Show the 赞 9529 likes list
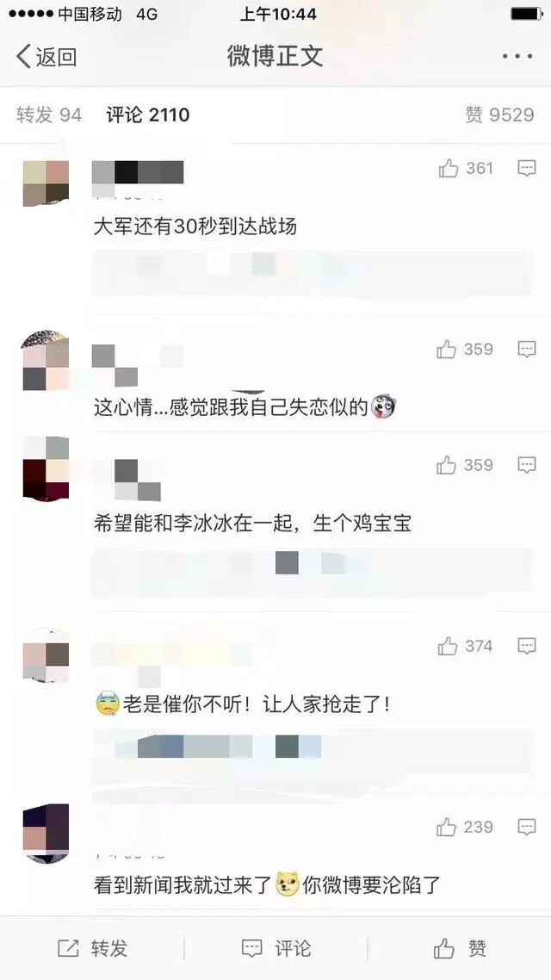The width and height of the screenshot is (551, 980). (x=499, y=115)
